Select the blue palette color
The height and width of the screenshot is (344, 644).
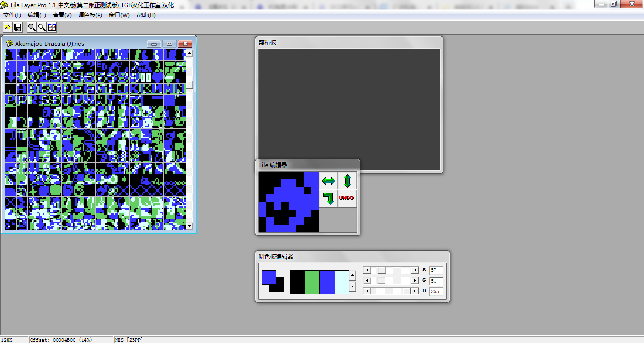(x=327, y=282)
